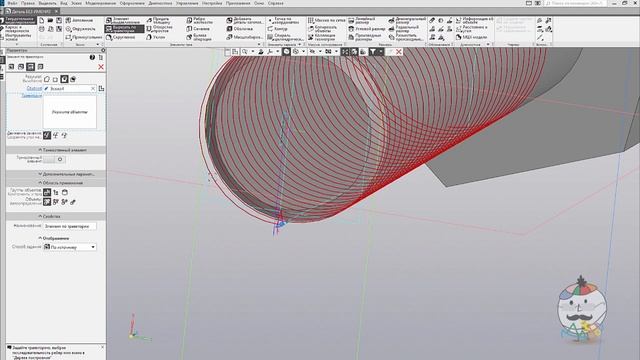Open the Настройка menu
The image size is (640, 360).
point(212,3)
